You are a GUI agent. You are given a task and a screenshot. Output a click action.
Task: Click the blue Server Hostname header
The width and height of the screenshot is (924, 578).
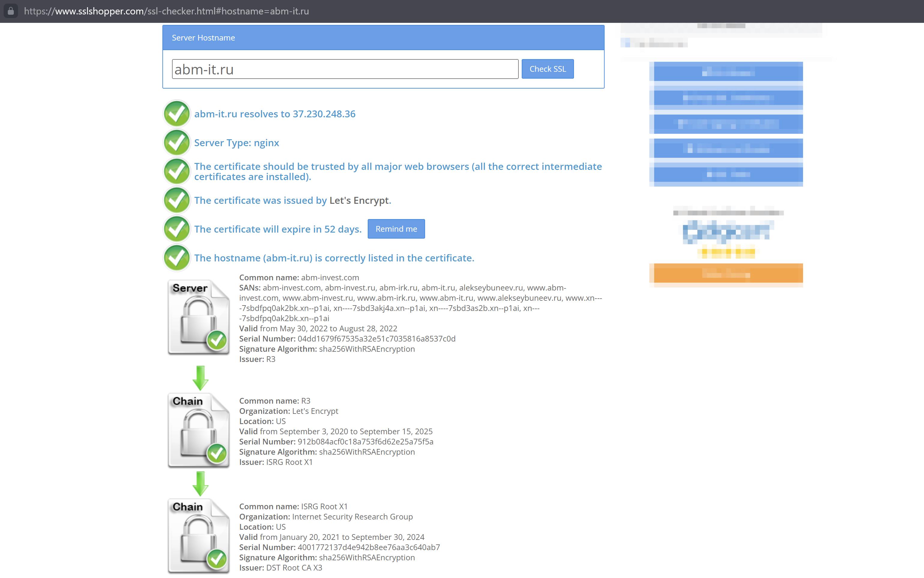point(203,38)
